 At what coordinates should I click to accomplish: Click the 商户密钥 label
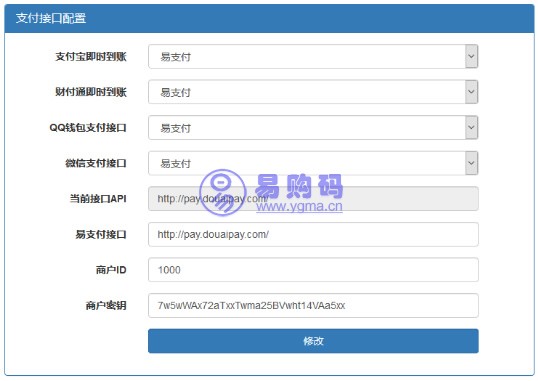[x=106, y=305]
